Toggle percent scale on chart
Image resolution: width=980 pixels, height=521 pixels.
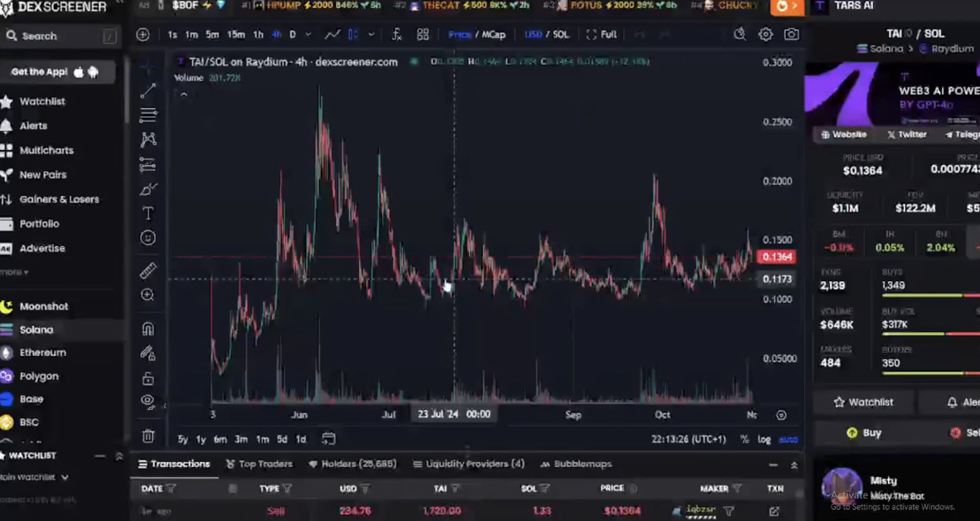click(745, 439)
